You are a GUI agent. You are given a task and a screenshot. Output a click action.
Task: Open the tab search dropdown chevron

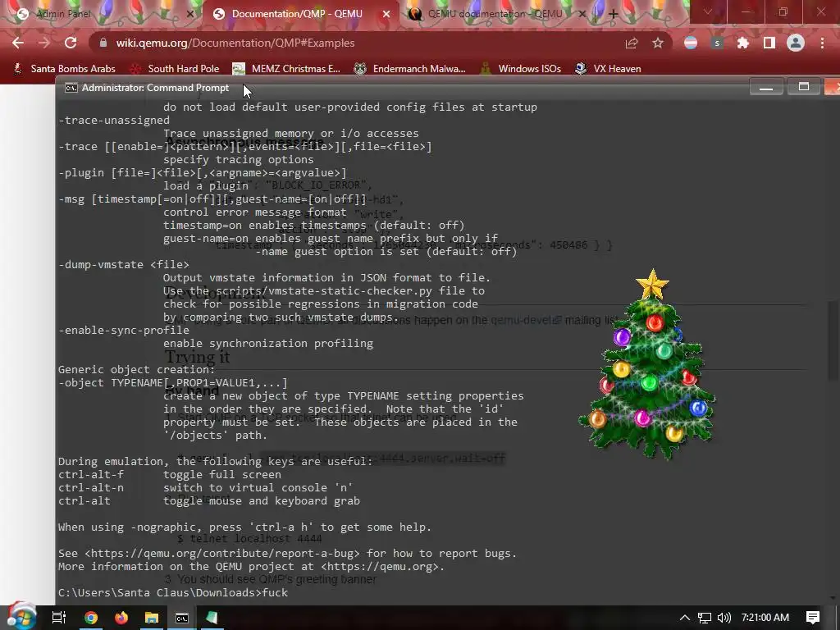click(708, 11)
